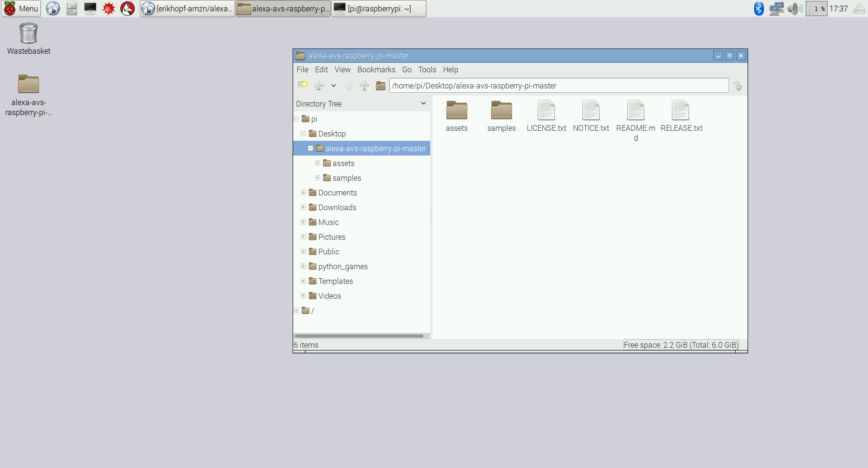The width and height of the screenshot is (868, 468).
Task: Click the '6 items' status text
Action: click(306, 345)
